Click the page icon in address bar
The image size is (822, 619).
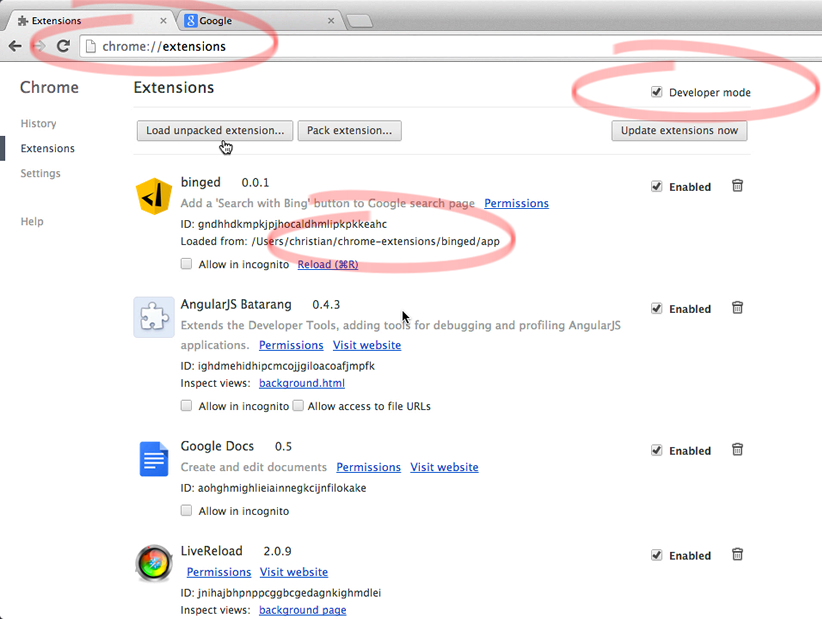91,46
